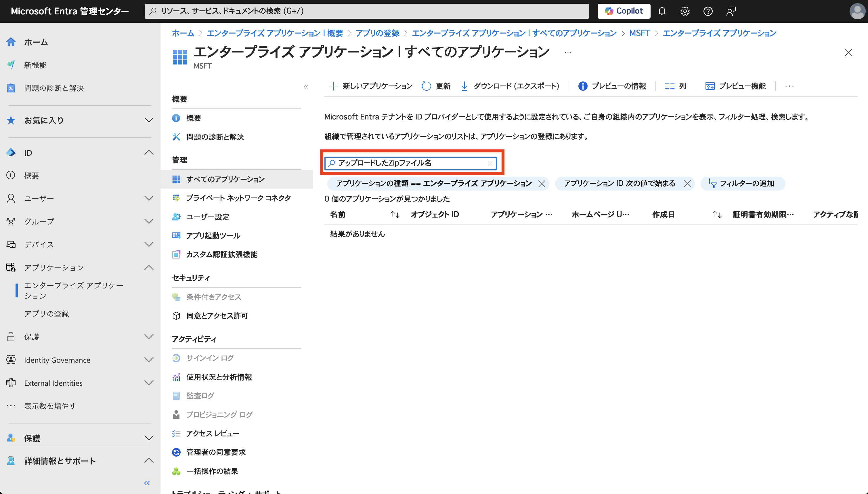This screenshot has width=868, height=494.
Task: Expand the 保護 lock section chevron
Action: pyautogui.click(x=149, y=337)
